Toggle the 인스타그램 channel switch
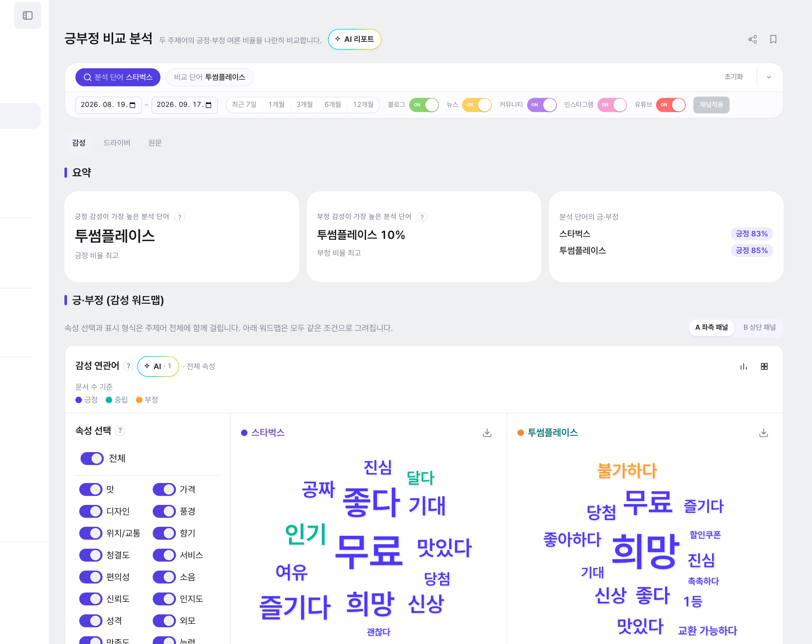 point(612,105)
